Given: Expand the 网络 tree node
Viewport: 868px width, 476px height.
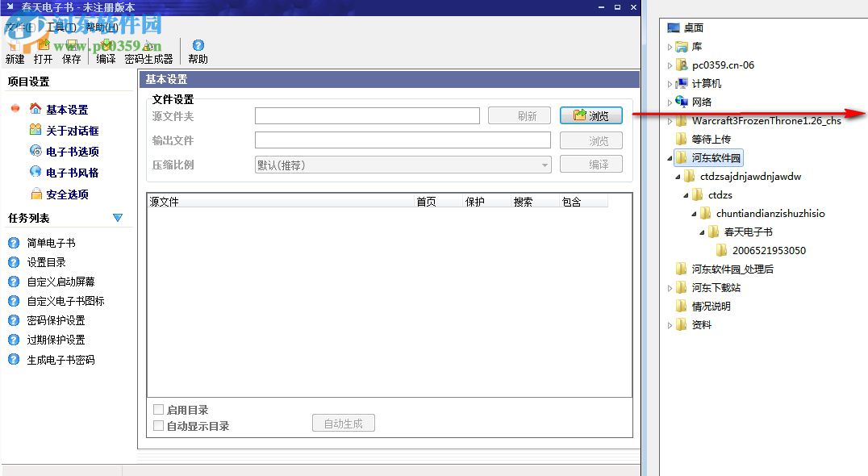Looking at the screenshot, I should tap(670, 102).
